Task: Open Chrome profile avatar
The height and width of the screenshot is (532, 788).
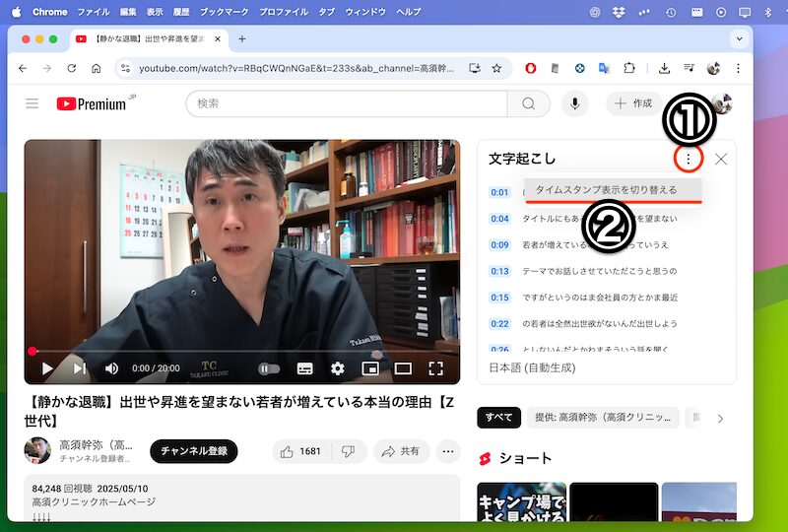Action: (713, 68)
